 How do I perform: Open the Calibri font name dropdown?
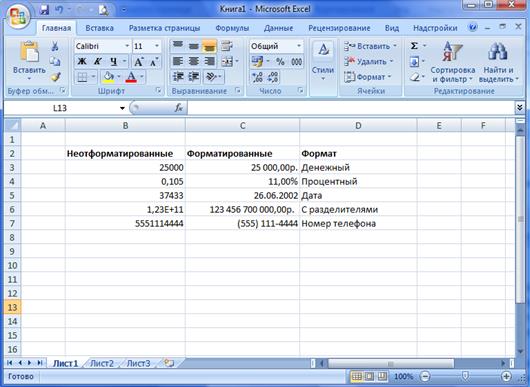[127, 46]
